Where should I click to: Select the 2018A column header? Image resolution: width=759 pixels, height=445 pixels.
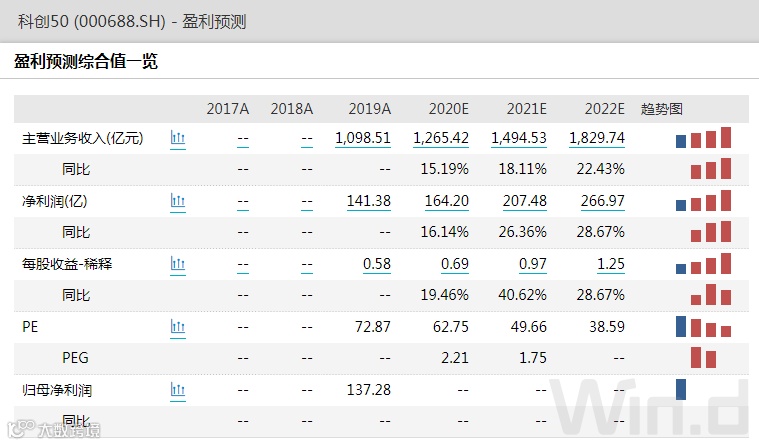[291, 108]
